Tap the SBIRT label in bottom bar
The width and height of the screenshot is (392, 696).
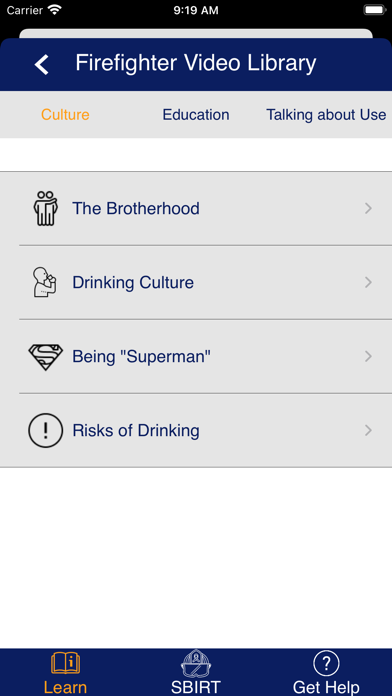tap(196, 688)
